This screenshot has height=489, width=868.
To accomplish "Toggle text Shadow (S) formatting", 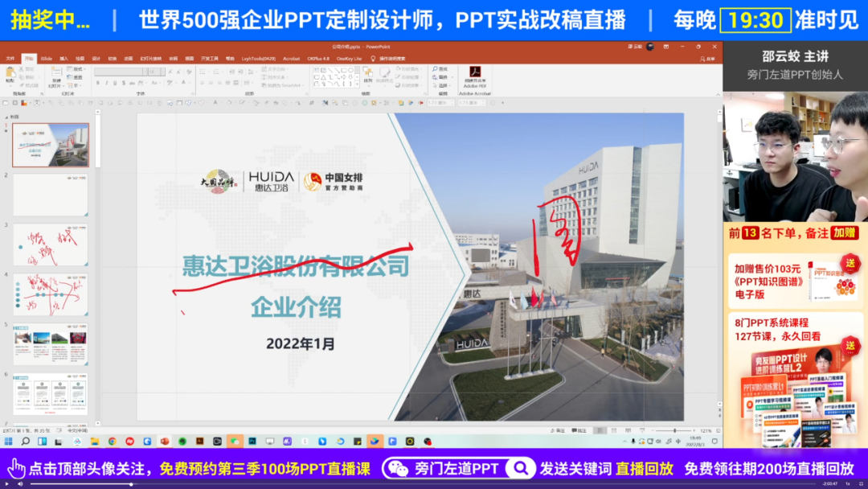I will click(x=123, y=83).
